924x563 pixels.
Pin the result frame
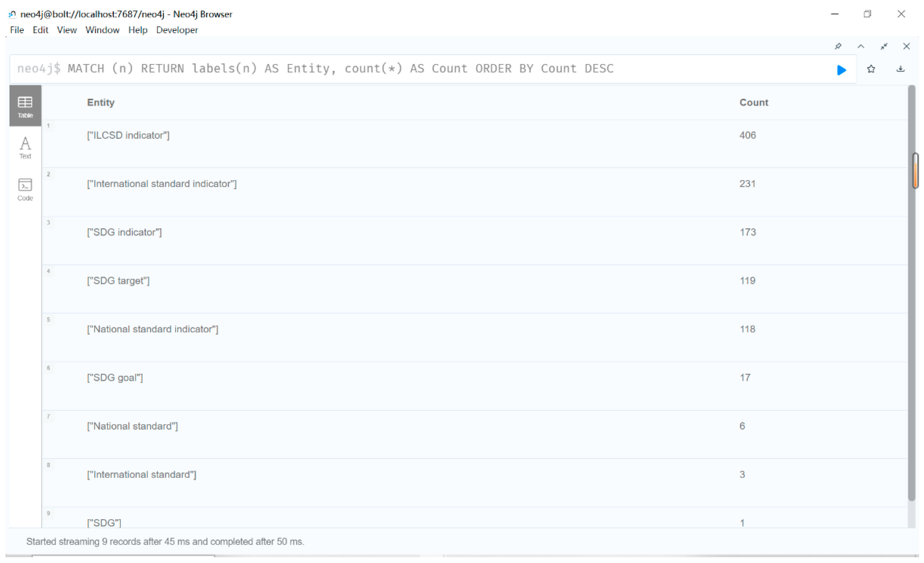(x=838, y=46)
